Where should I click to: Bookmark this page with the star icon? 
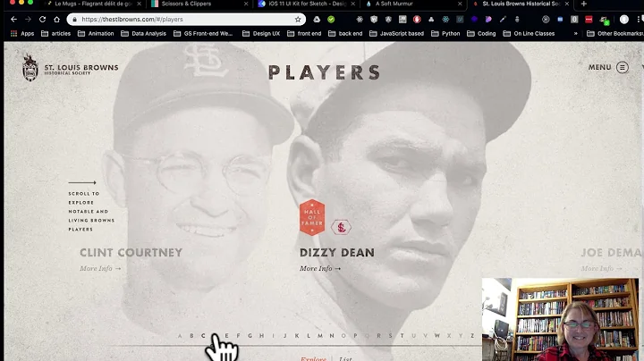point(298,20)
